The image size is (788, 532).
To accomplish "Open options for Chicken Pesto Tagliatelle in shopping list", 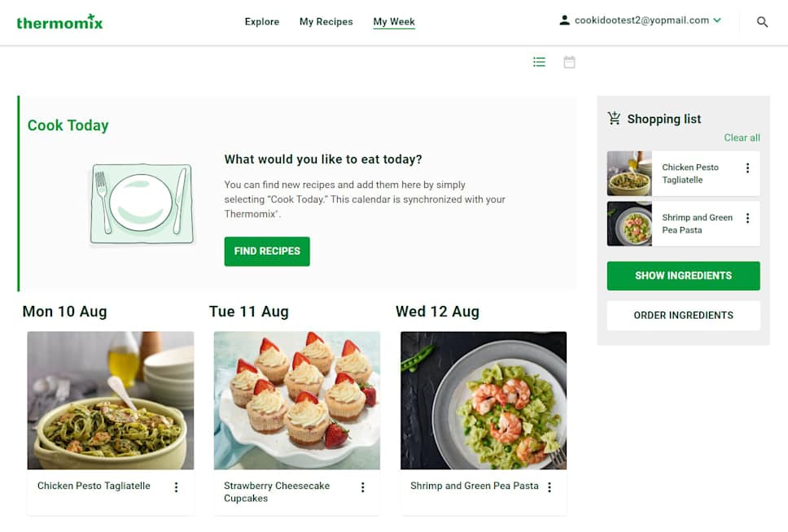I will pos(747,168).
